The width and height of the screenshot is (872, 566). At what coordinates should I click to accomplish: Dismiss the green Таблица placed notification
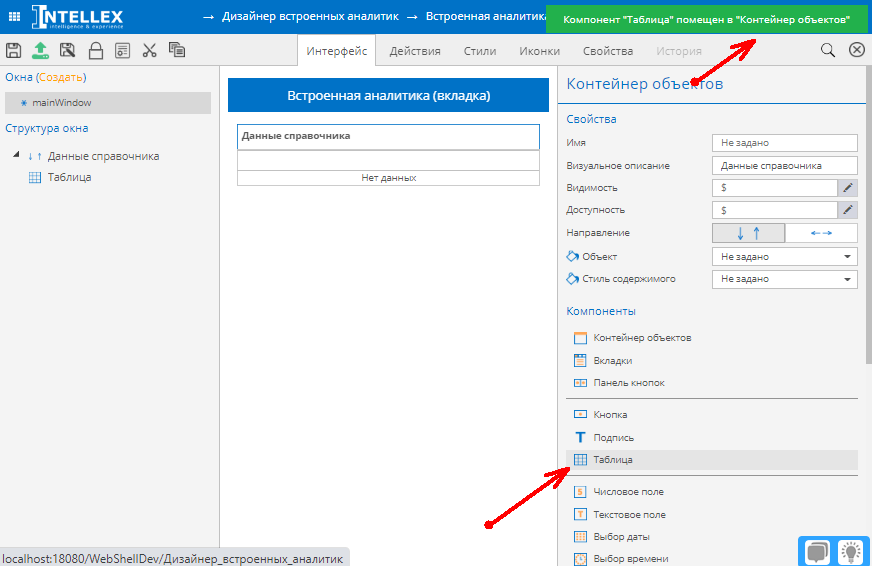(706, 19)
